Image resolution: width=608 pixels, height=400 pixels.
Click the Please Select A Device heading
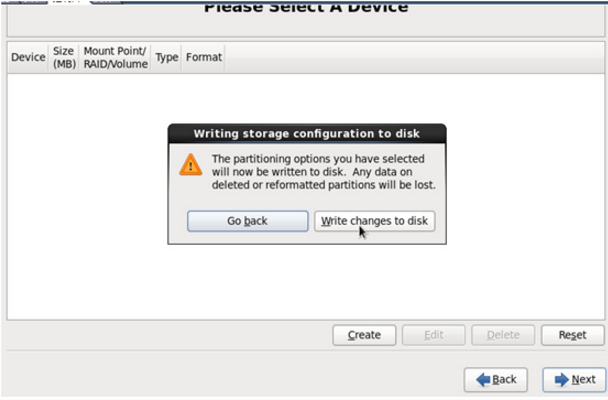(x=306, y=7)
